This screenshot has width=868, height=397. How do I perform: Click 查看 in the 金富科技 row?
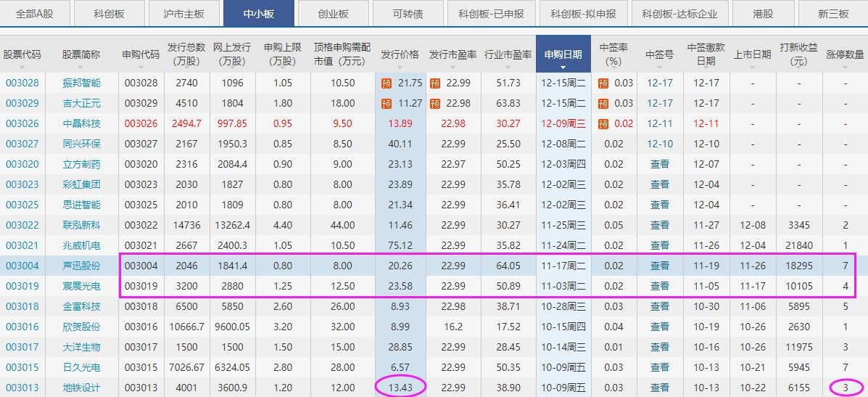tap(660, 306)
